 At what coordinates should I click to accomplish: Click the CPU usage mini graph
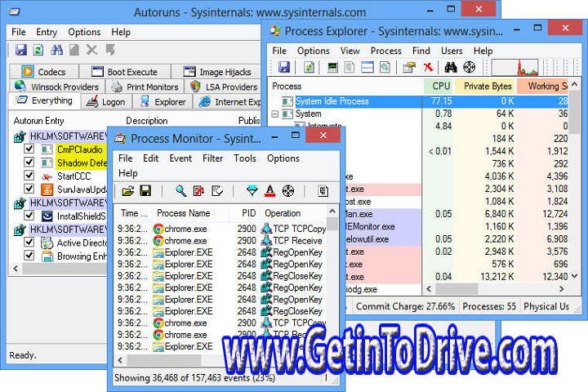pos(514,68)
